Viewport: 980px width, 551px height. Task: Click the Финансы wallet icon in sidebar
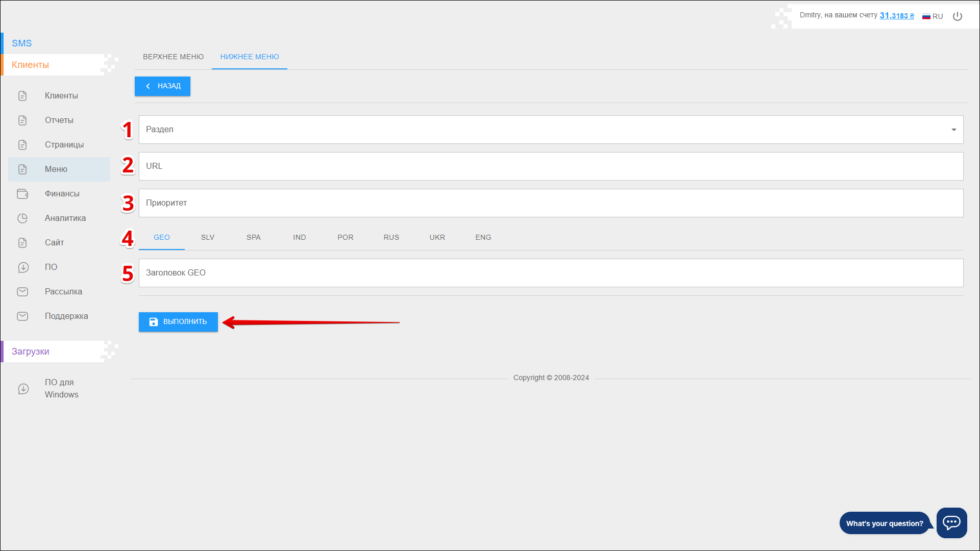[22, 194]
